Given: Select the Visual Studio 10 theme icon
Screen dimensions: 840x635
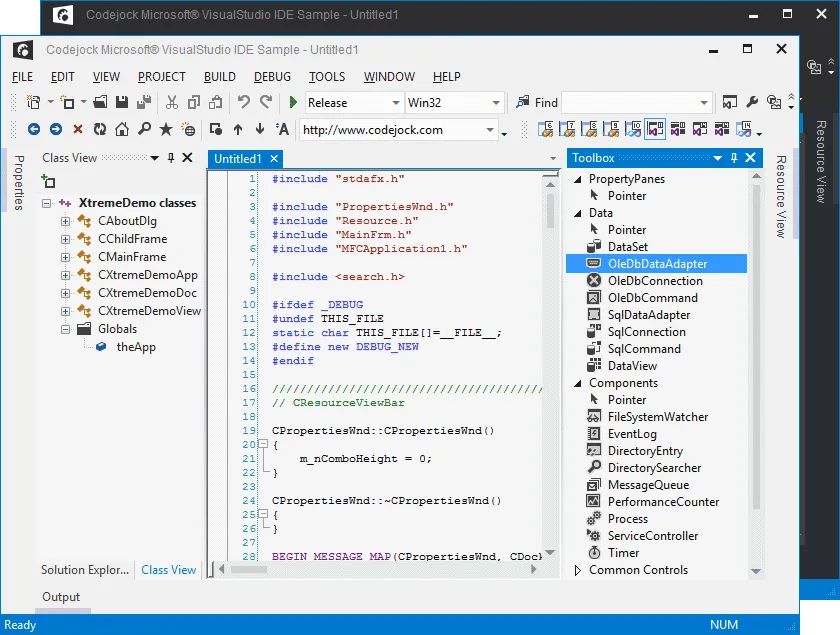Looking at the screenshot, I should tap(633, 129).
